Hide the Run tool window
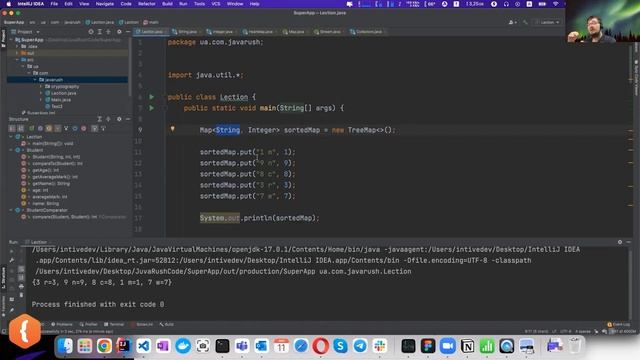This screenshot has width=640, height=360. point(629,242)
